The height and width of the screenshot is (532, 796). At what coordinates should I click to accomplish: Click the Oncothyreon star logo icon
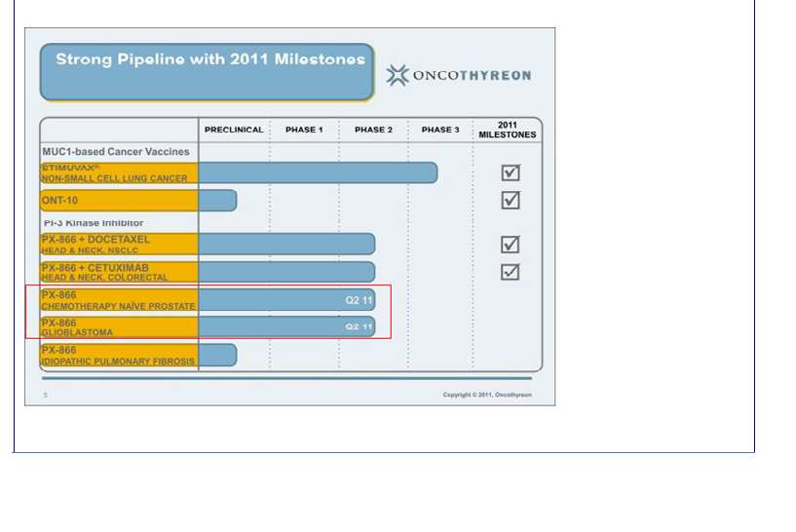click(x=397, y=75)
